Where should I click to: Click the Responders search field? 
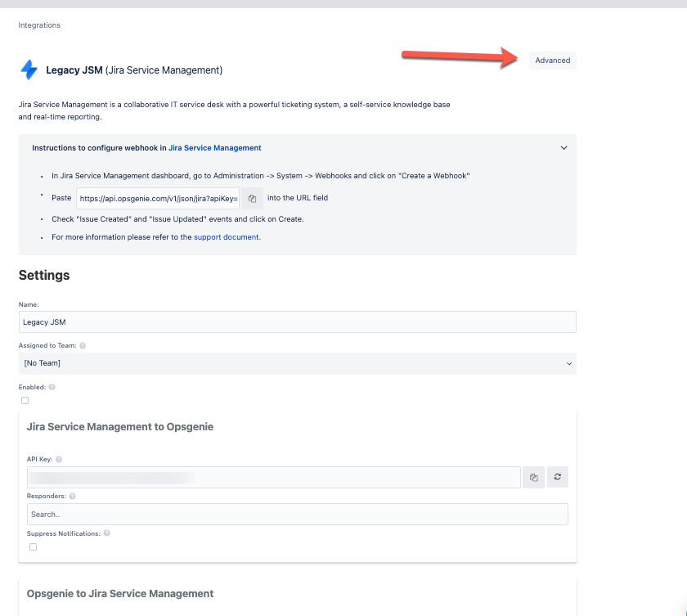tap(298, 514)
